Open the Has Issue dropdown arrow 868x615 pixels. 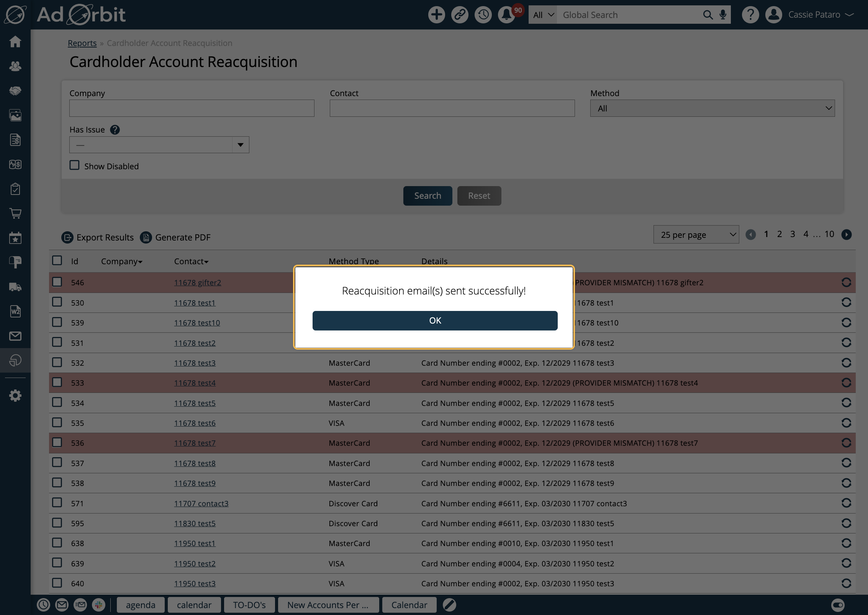pyautogui.click(x=240, y=145)
